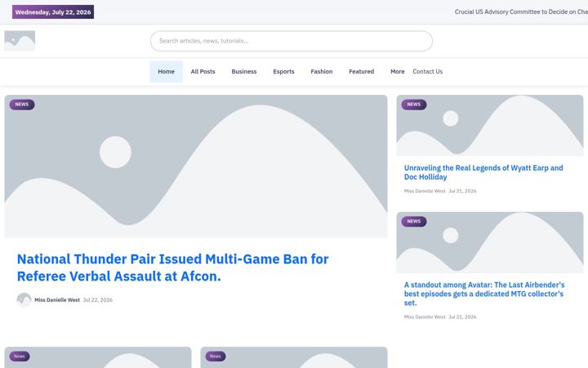Viewport: 588px width, 368px height.
Task: Open the National Thunder Pair article headline
Action: pos(173,267)
